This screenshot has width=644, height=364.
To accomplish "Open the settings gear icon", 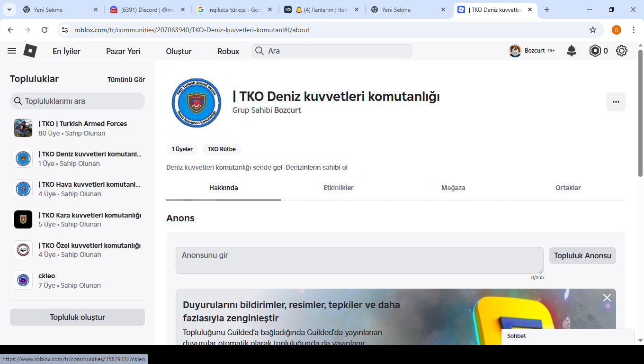I will tap(621, 51).
